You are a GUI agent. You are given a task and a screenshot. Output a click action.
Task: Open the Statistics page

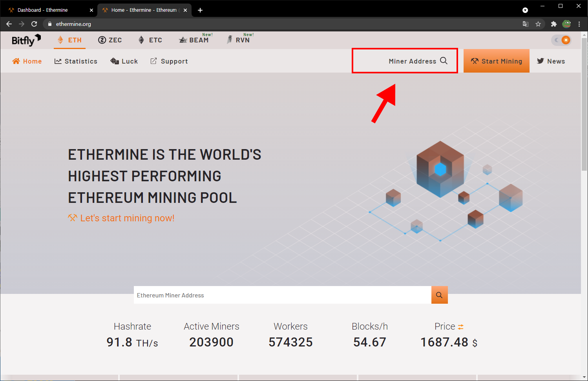[76, 61]
